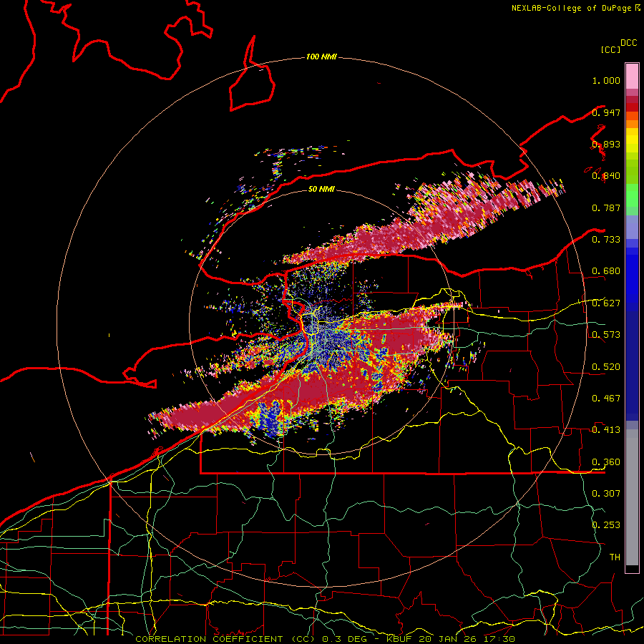644x644 pixels.
Task: Click the 1.000 scale value
Action: [x=606, y=80]
